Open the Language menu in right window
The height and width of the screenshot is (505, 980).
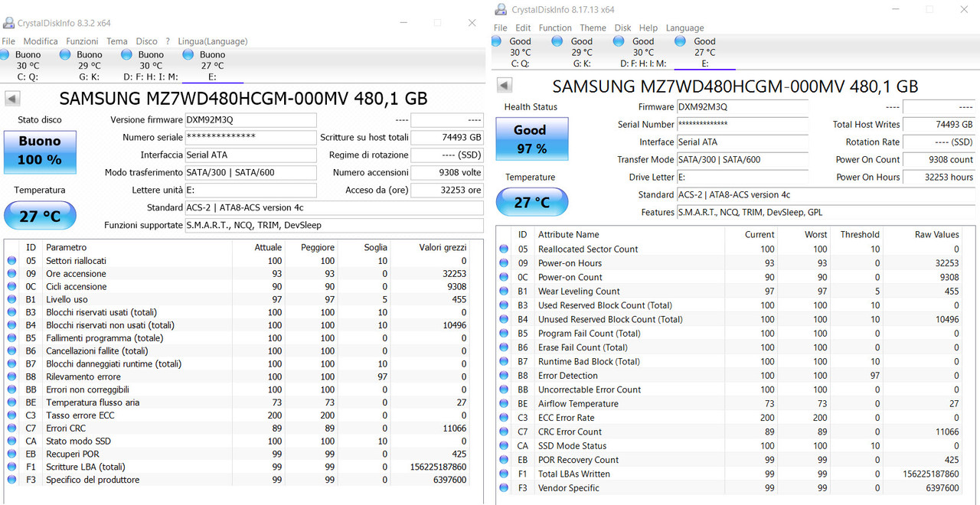pos(685,28)
